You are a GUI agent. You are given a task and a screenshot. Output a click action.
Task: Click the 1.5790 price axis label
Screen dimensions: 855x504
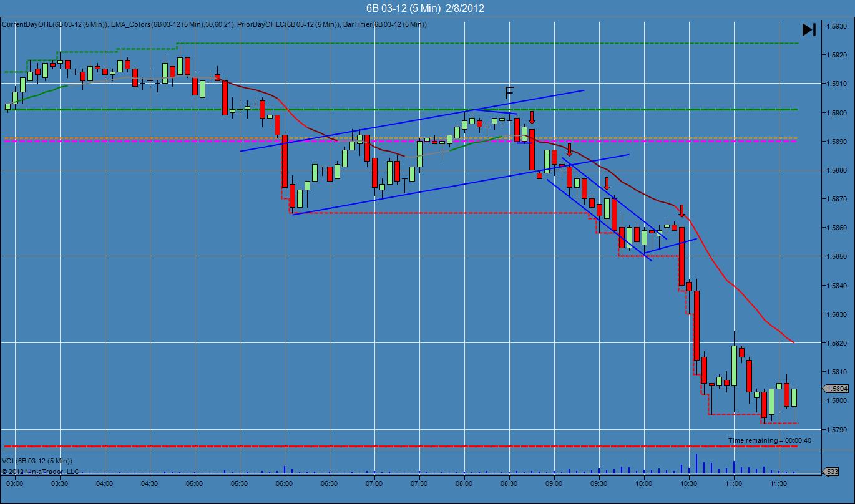[837, 430]
